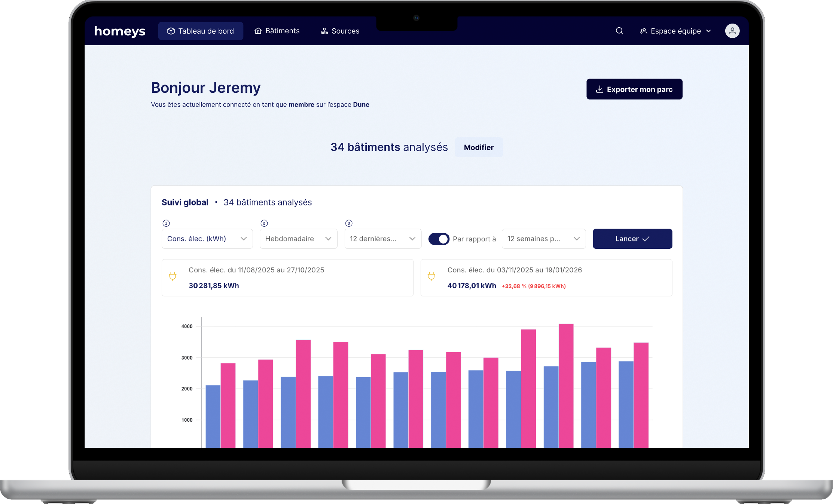The image size is (833, 504).
Task: Open the Sources tab
Action: coord(340,31)
